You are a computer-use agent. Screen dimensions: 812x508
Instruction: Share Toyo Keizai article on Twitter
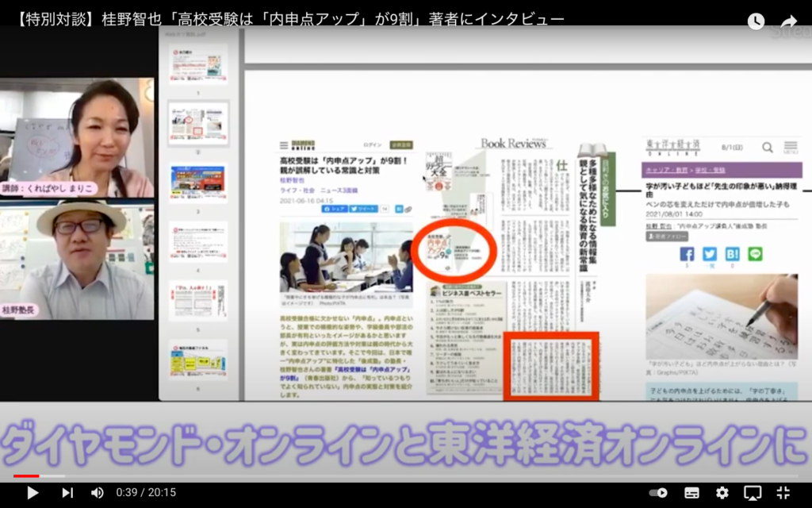pos(710,254)
